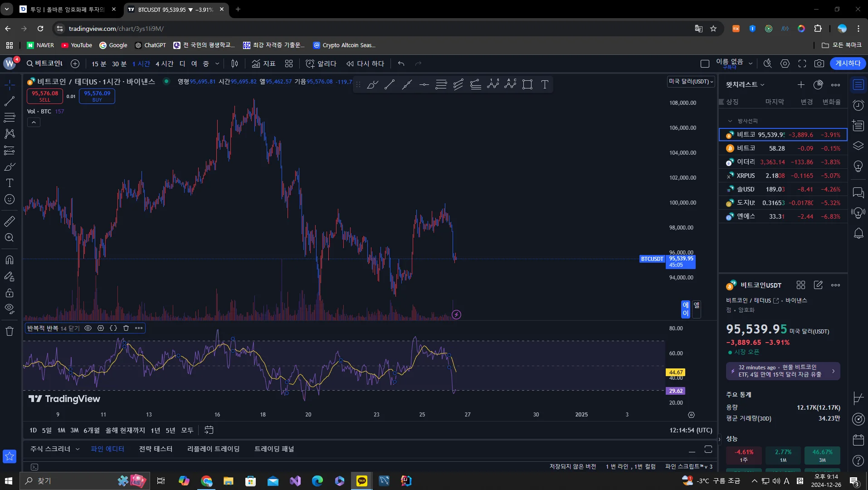This screenshot has height=490, width=868.
Task: Toggle stay in drawing mode
Action: pyautogui.click(x=10, y=276)
